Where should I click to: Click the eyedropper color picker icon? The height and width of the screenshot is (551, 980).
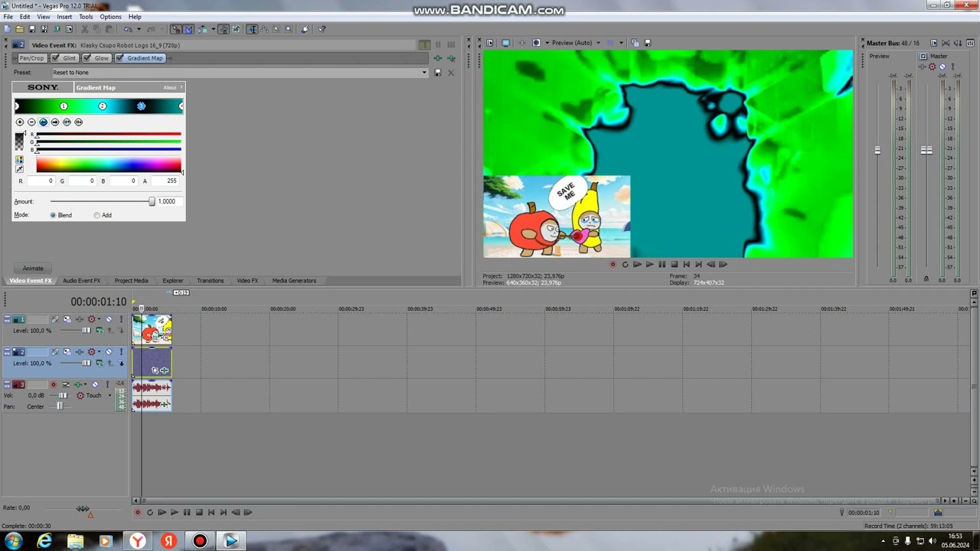[19, 169]
